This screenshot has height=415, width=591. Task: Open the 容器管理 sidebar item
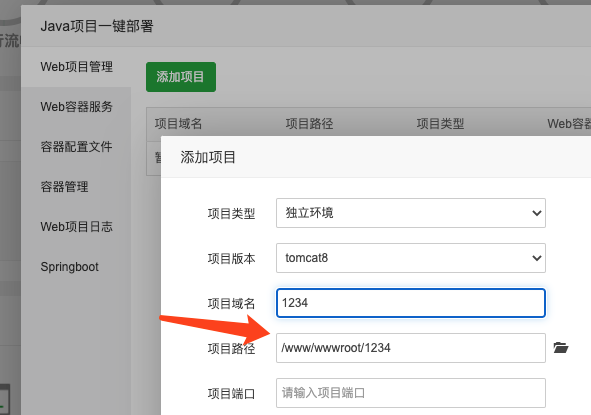(x=64, y=187)
